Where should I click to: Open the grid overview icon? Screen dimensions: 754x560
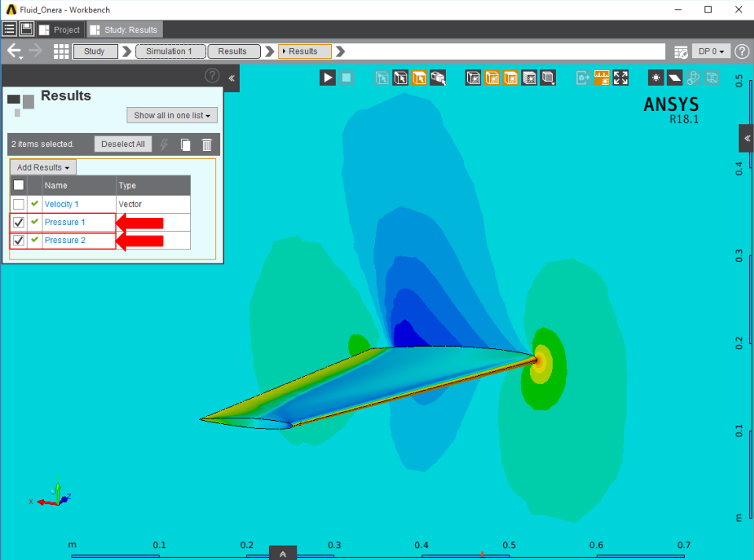(61, 51)
